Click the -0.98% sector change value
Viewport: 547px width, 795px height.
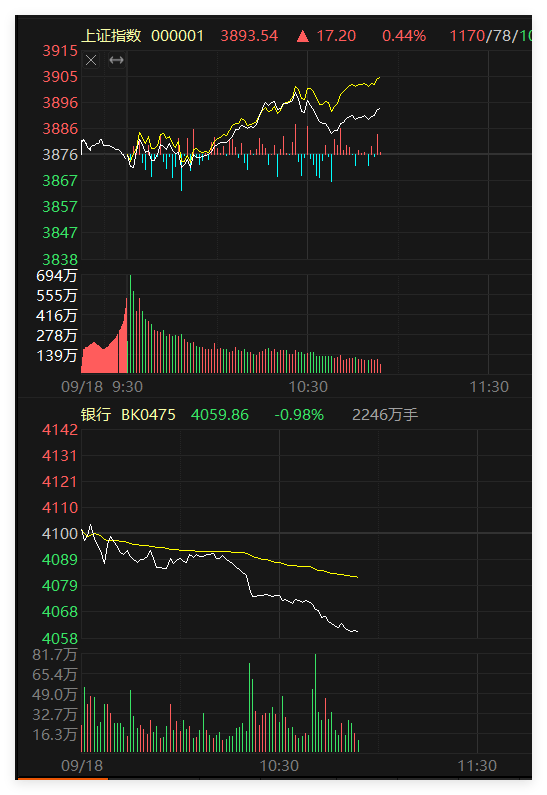pyautogui.click(x=299, y=415)
